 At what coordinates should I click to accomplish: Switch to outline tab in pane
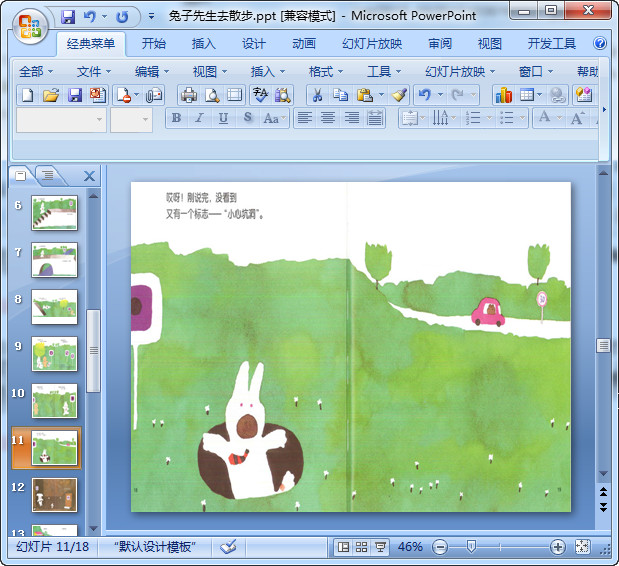(x=48, y=175)
